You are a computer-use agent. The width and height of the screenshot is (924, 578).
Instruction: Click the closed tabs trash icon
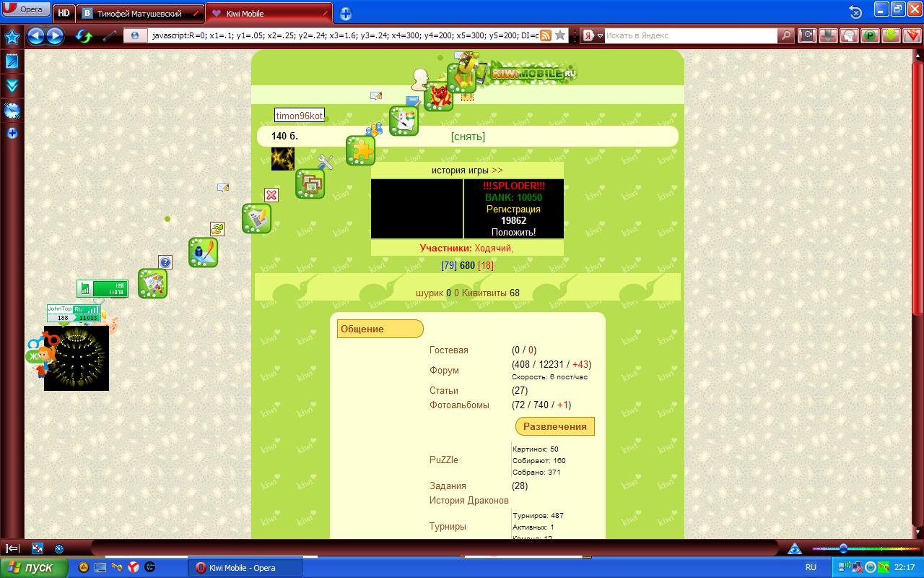pyautogui.click(x=855, y=12)
